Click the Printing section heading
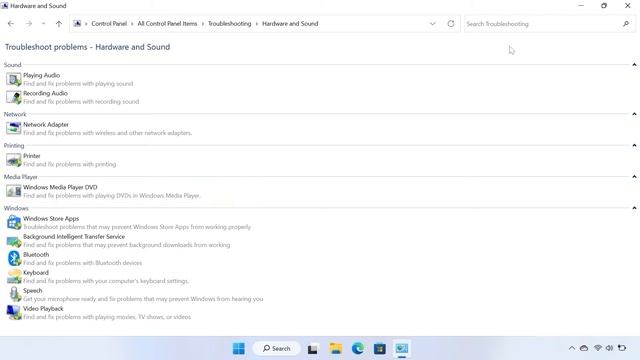 pyautogui.click(x=14, y=146)
